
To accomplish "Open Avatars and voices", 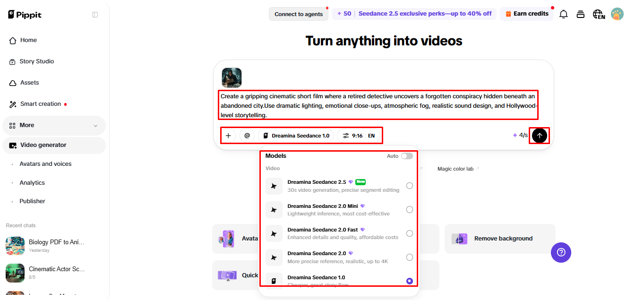I will (45, 164).
